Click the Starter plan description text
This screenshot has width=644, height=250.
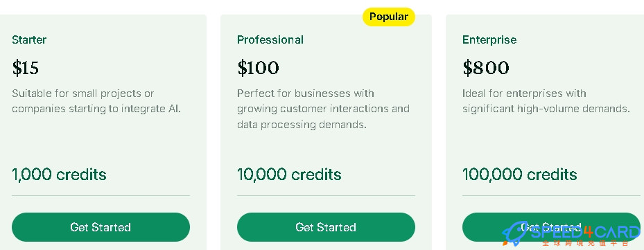tap(96, 101)
